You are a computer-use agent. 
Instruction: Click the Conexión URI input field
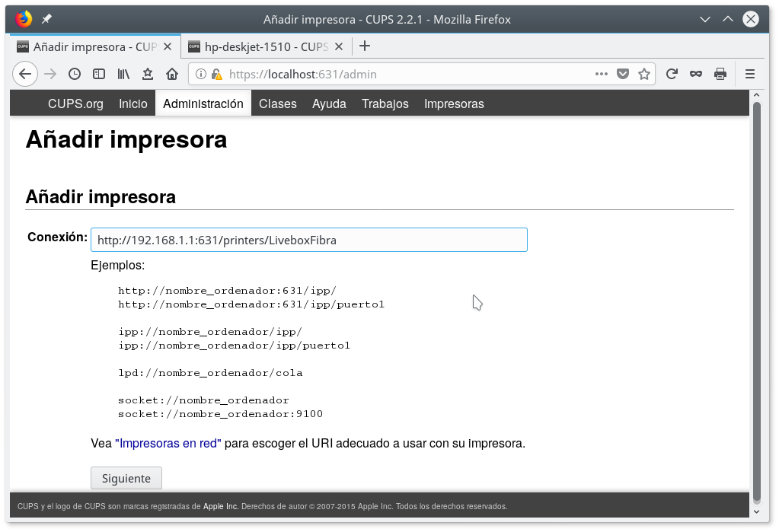[308, 240]
